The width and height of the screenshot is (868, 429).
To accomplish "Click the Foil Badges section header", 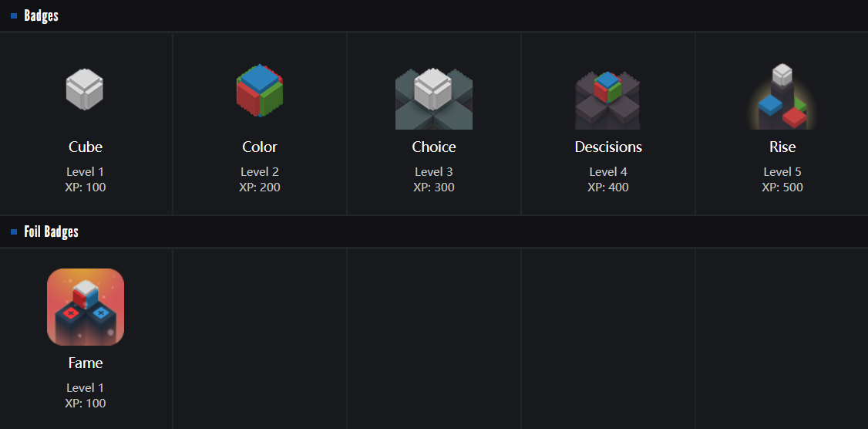I will tap(51, 232).
